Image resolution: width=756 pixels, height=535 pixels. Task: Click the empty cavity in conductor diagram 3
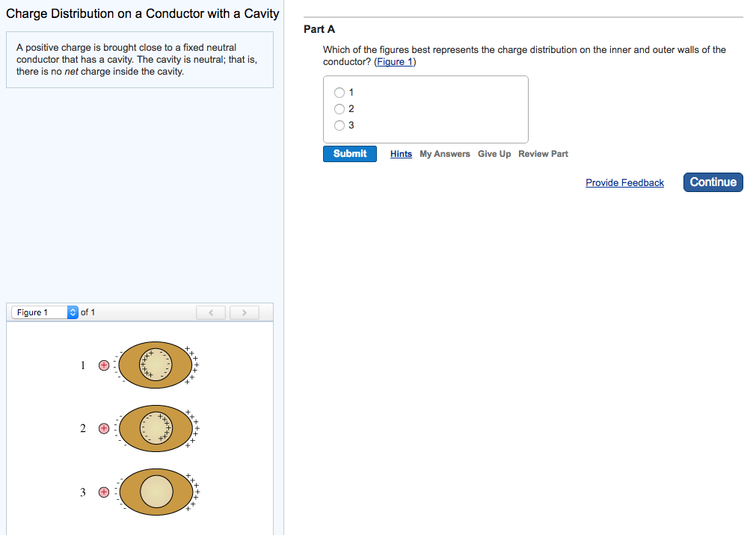[156, 491]
